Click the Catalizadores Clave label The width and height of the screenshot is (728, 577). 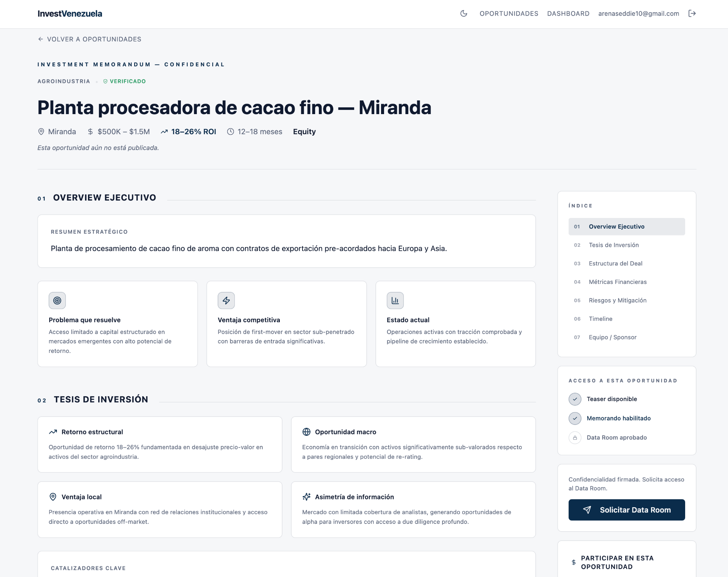click(88, 568)
